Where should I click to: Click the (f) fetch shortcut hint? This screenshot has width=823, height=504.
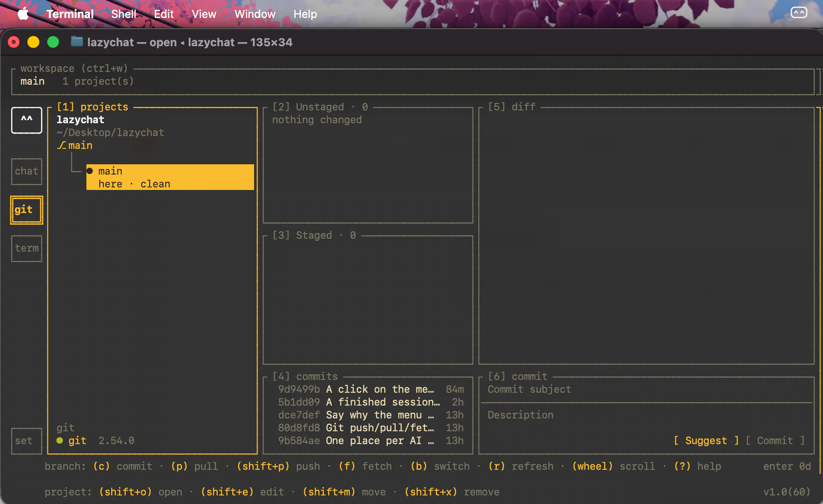click(x=365, y=466)
